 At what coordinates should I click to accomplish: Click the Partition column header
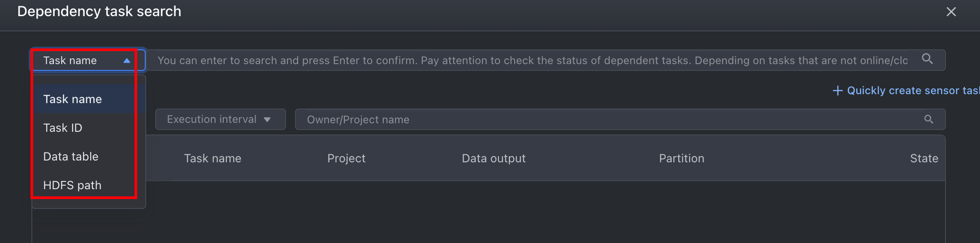(x=681, y=158)
